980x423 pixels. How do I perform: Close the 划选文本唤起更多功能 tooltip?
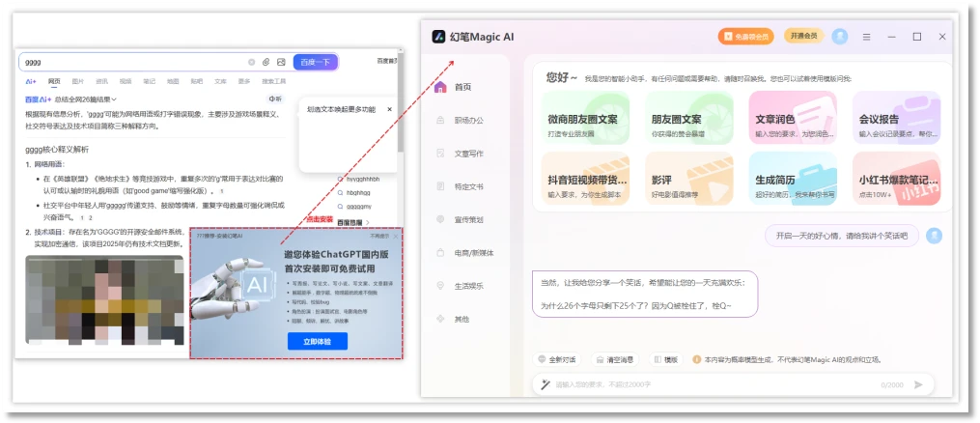click(389, 109)
